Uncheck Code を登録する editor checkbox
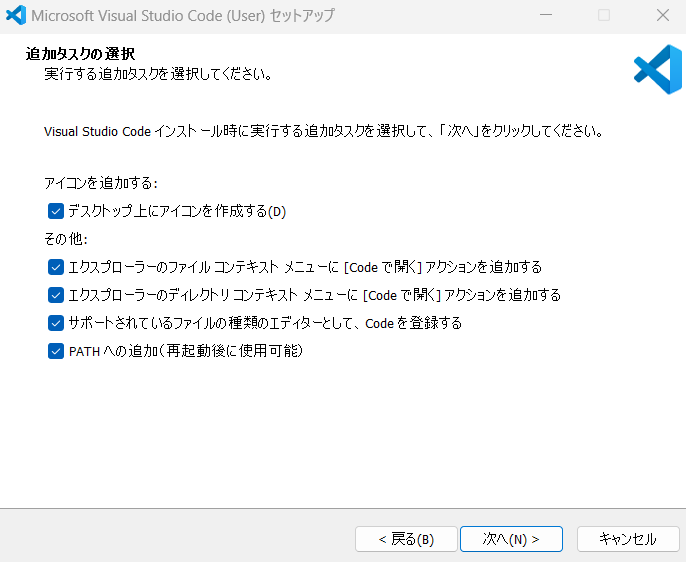 point(56,323)
